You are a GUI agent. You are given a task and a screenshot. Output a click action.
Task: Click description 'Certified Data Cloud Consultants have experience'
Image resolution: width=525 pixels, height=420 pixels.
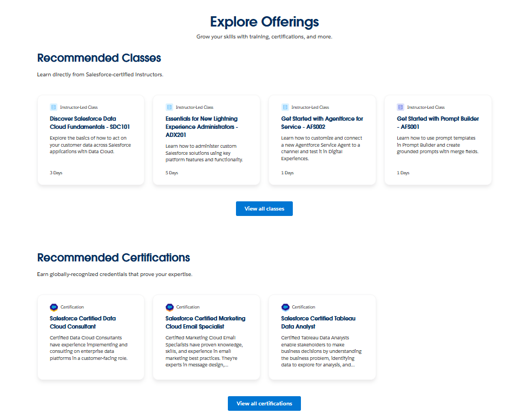pos(89,348)
